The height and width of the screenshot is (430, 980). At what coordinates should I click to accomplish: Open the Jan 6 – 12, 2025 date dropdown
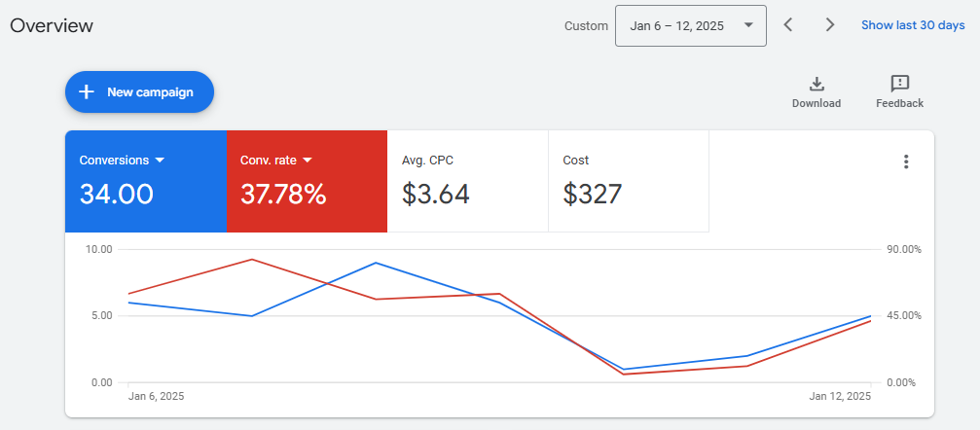[690, 26]
